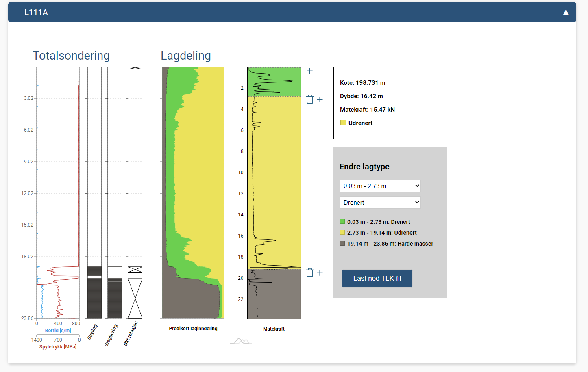This screenshot has height=372, width=588.
Task: Click the green Drenert legend swatch
Action: (x=342, y=222)
